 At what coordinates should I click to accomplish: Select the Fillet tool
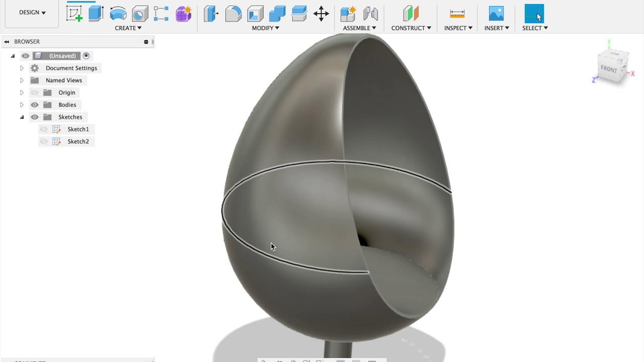tap(233, 14)
